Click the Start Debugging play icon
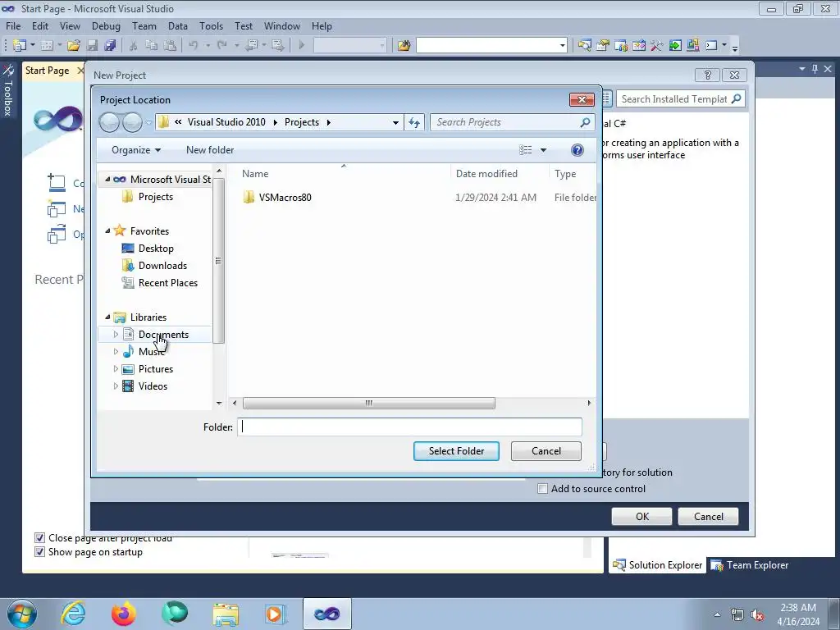Image resolution: width=840 pixels, height=630 pixels. [x=302, y=46]
